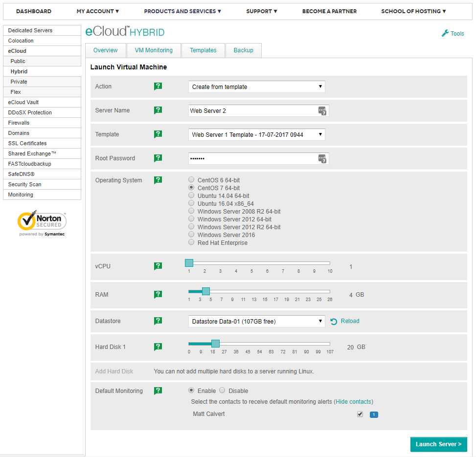This screenshot has height=457, width=476.
Task: Open the Dashboard menu item
Action: (34, 11)
